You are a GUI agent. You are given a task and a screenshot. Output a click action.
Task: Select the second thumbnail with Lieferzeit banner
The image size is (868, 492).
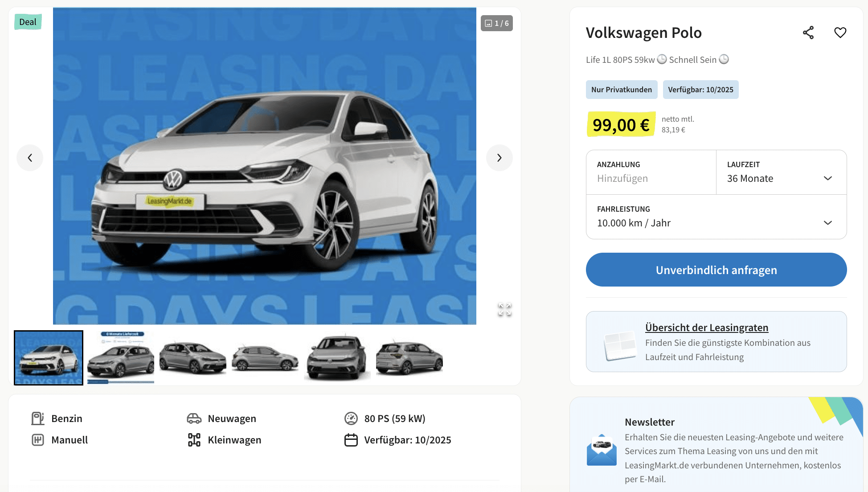121,358
